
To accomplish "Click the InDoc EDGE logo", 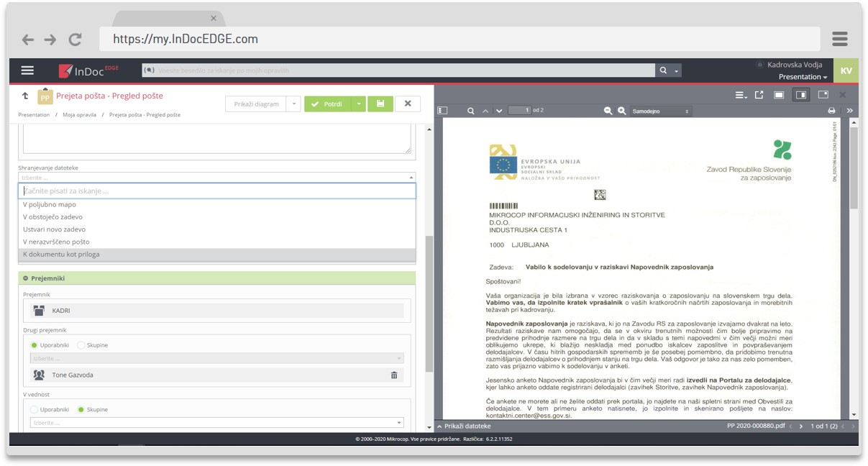I will [x=88, y=70].
